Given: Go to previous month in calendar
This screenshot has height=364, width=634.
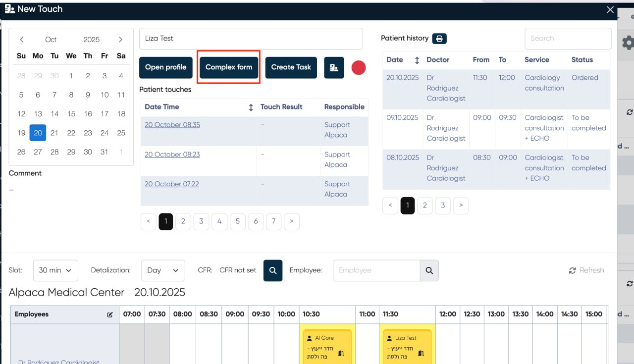Looking at the screenshot, I should point(21,40).
